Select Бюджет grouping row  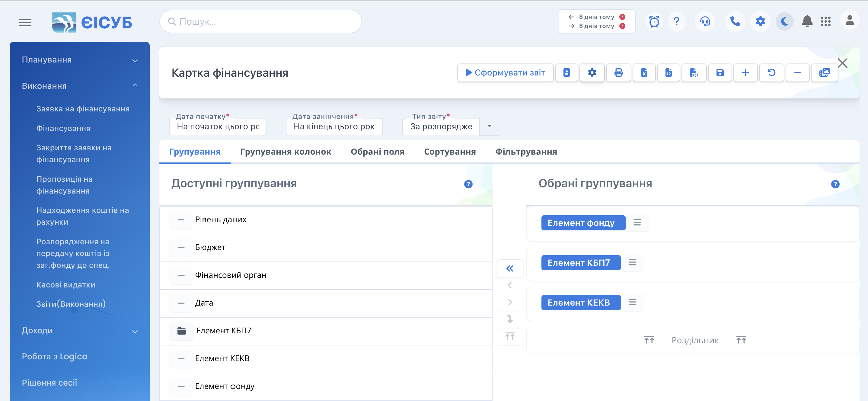326,248
